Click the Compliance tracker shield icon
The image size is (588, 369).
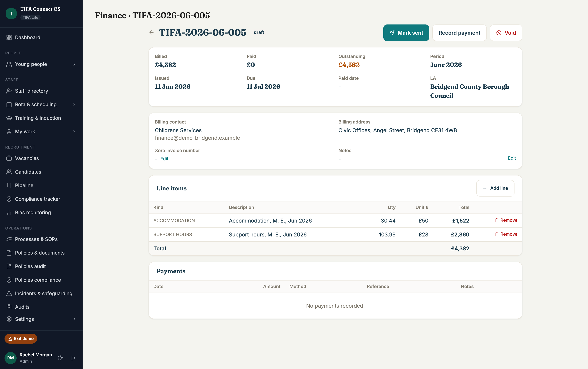coord(9,199)
